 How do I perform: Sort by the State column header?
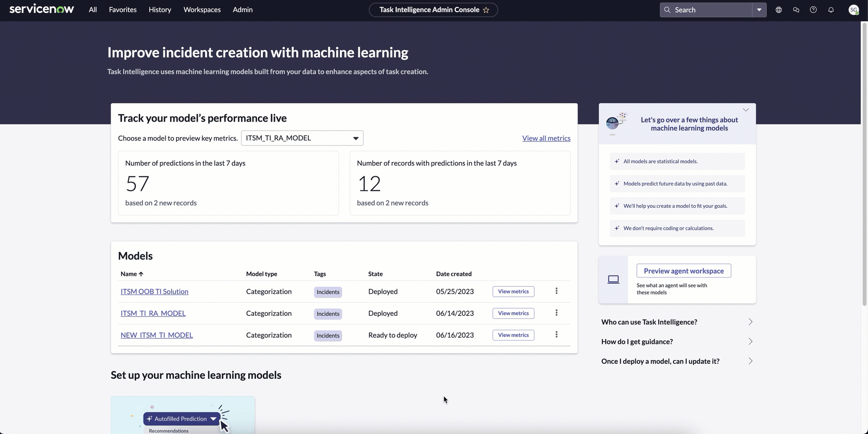click(375, 274)
